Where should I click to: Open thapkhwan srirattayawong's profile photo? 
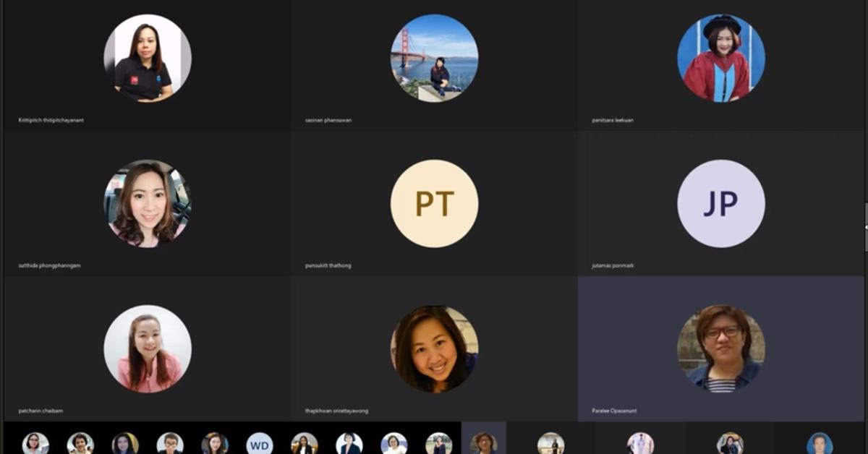434,348
